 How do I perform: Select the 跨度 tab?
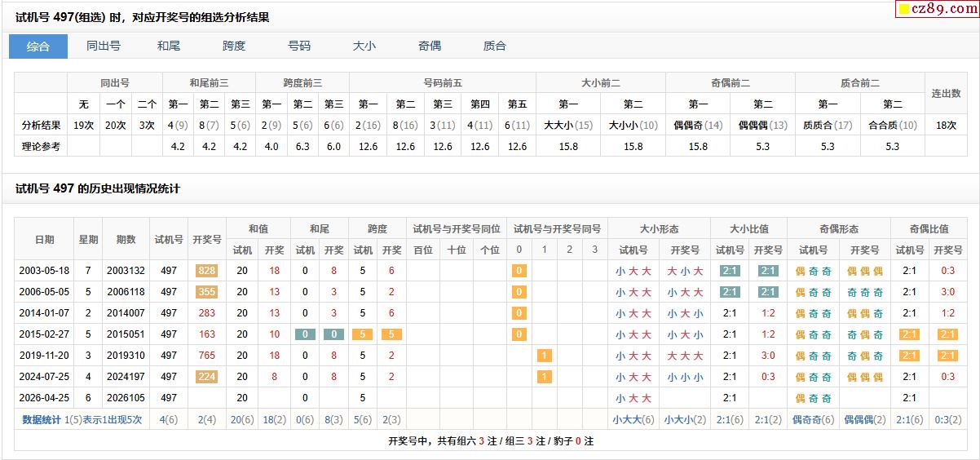point(234,46)
